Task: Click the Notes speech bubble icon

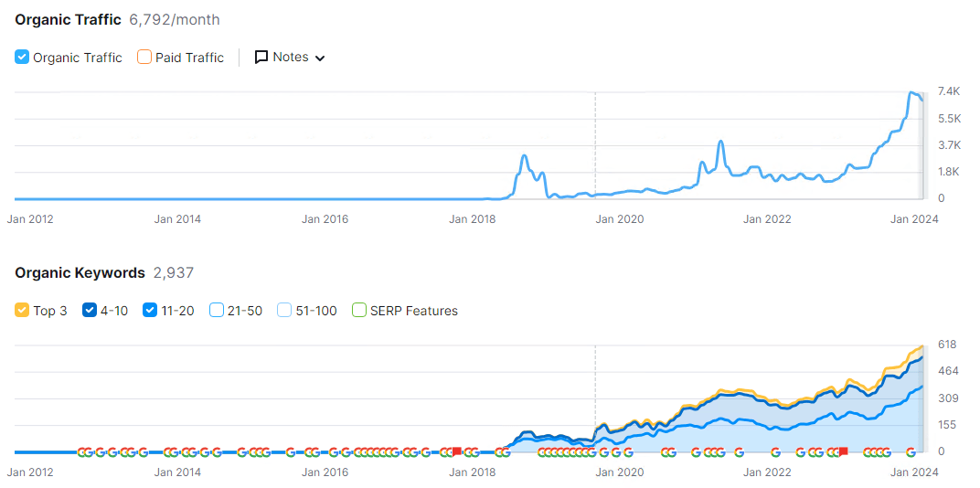Action: click(x=261, y=57)
